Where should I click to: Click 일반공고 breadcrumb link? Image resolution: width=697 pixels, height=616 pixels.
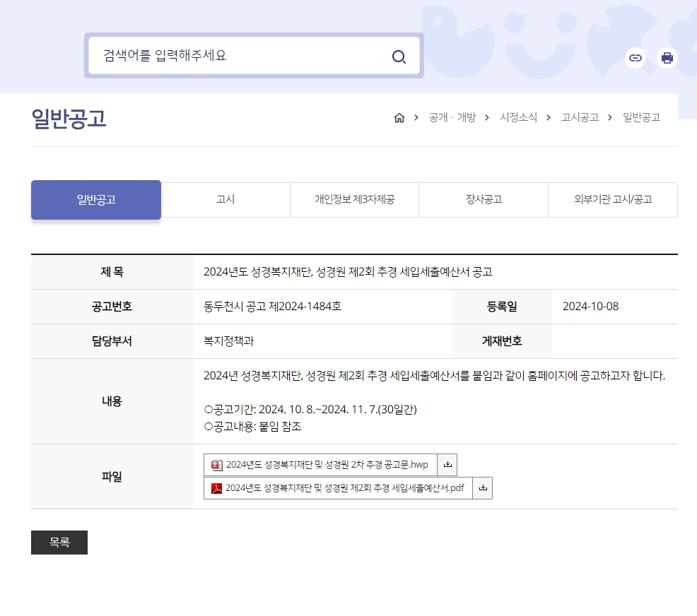pos(641,117)
